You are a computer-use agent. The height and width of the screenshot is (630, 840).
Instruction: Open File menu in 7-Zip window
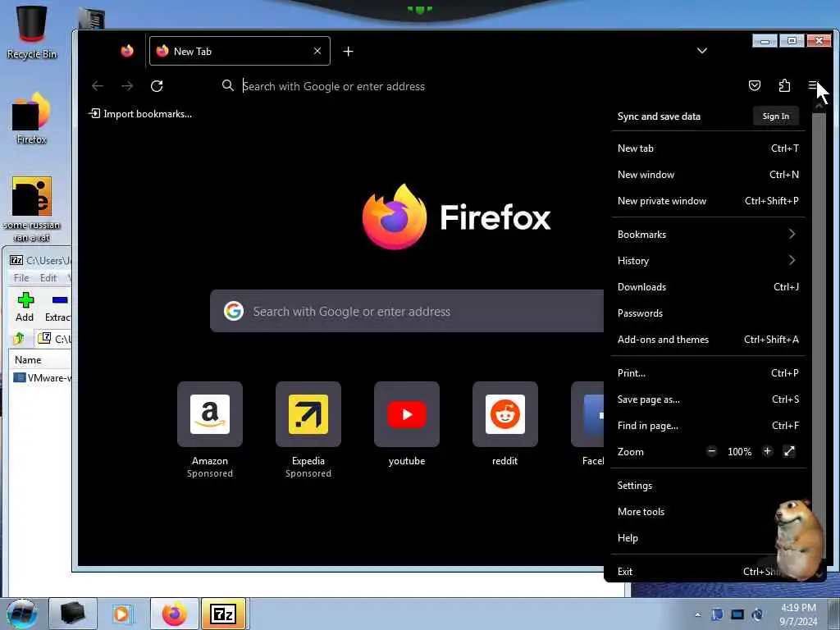[x=21, y=277]
